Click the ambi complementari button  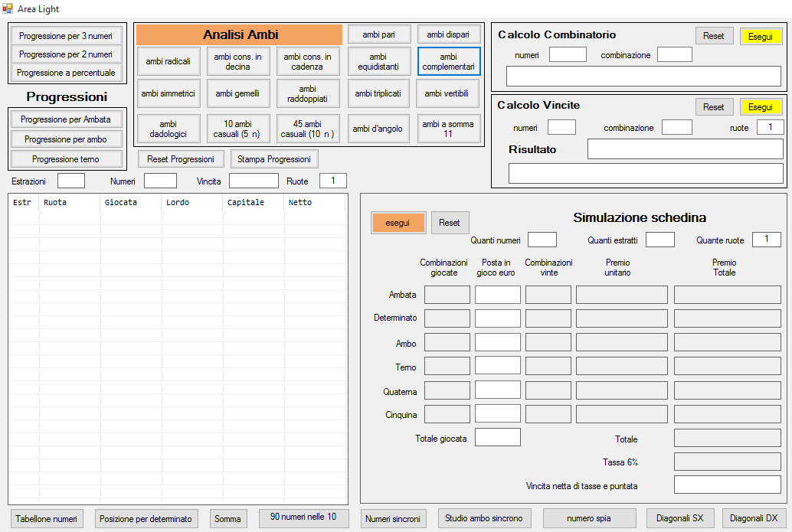[449, 61]
